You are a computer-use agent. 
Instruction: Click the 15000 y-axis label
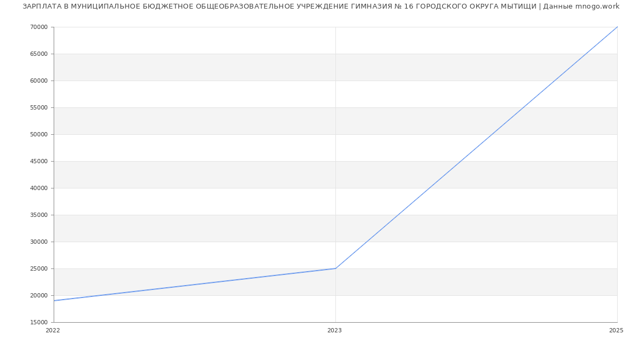point(39,322)
